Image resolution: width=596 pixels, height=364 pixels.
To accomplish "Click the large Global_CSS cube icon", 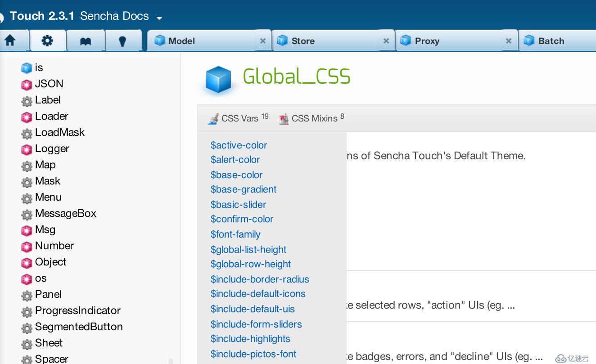I will click(x=218, y=80).
